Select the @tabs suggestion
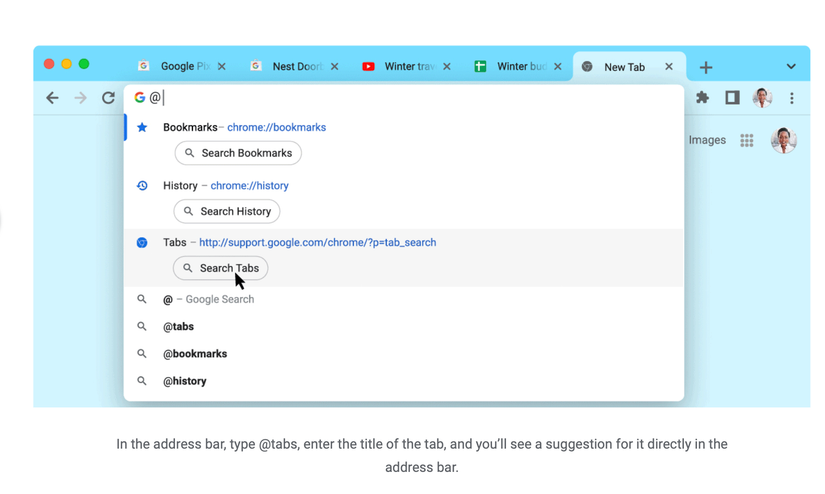This screenshot has width=825, height=494. pos(179,327)
